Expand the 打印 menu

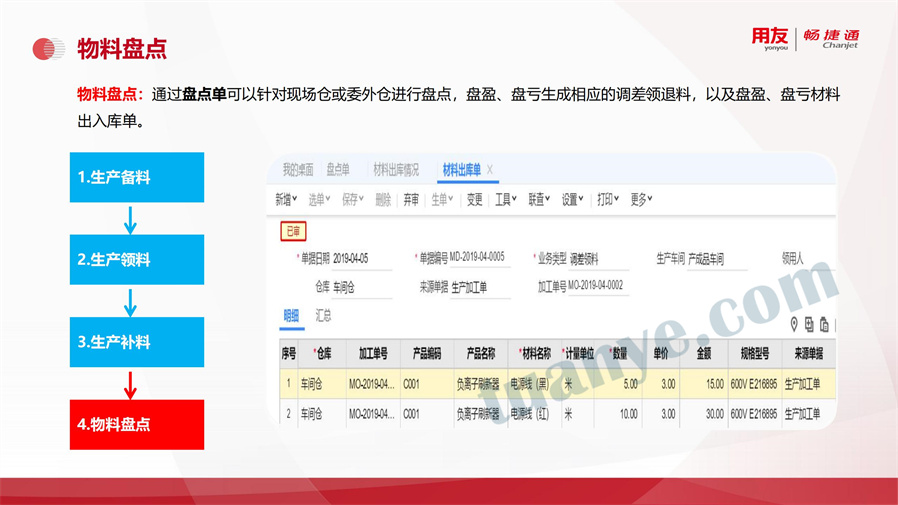(608, 199)
